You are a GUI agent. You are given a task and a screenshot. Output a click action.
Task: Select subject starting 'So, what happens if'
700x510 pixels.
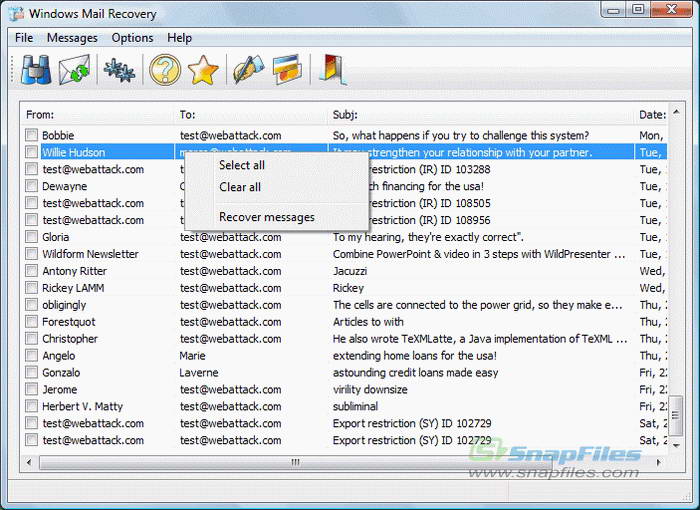(461, 135)
